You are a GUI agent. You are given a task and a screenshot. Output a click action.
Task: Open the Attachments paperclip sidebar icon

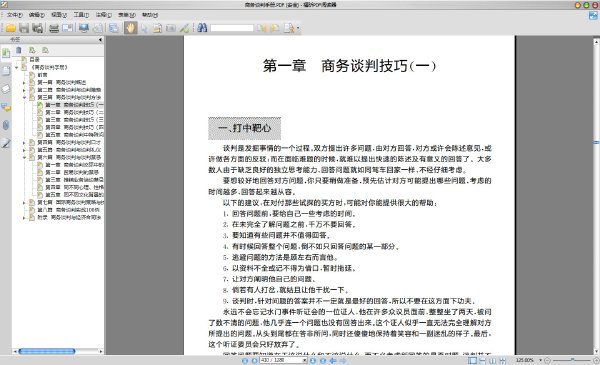pos(6,125)
